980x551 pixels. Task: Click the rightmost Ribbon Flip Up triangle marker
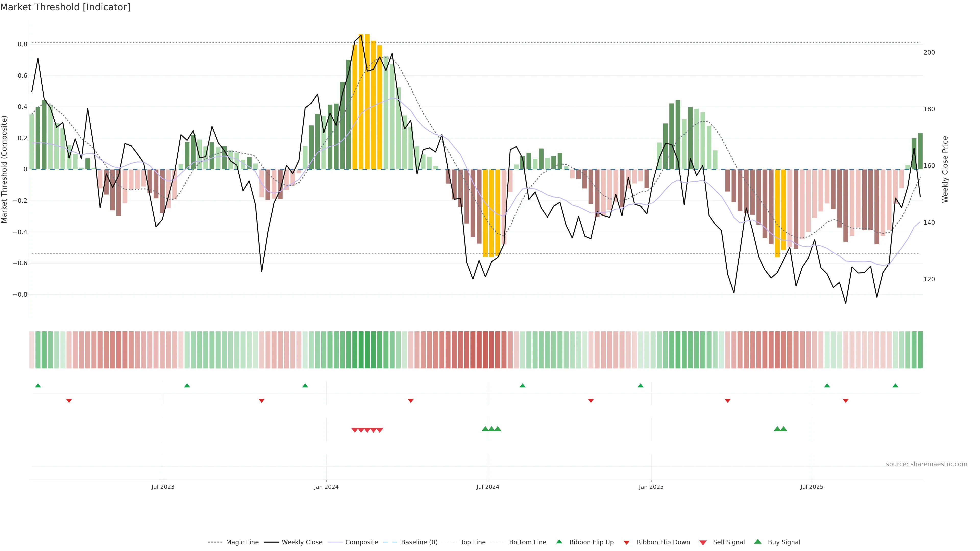coord(895,386)
